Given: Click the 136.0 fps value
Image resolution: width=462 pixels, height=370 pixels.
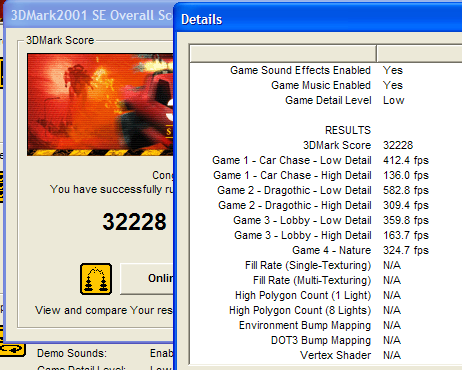Looking at the screenshot, I should tap(406, 175).
